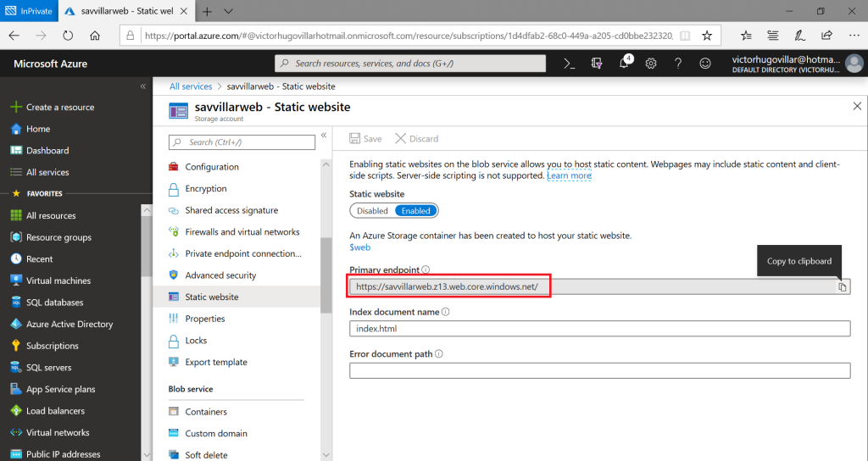Click the user account avatar

click(x=854, y=64)
